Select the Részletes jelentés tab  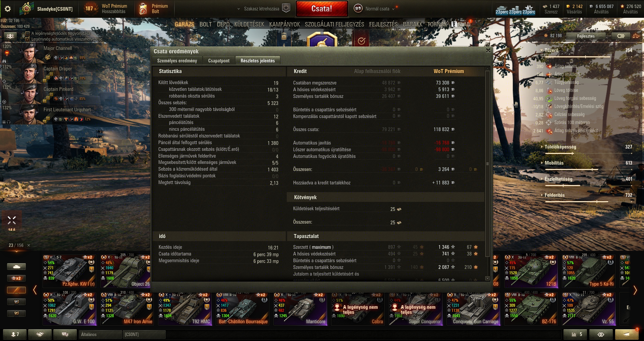(258, 61)
